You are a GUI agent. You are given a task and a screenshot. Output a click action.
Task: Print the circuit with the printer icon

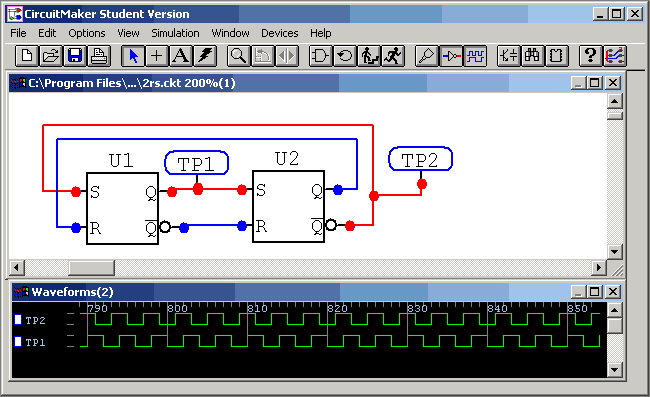pos(99,56)
